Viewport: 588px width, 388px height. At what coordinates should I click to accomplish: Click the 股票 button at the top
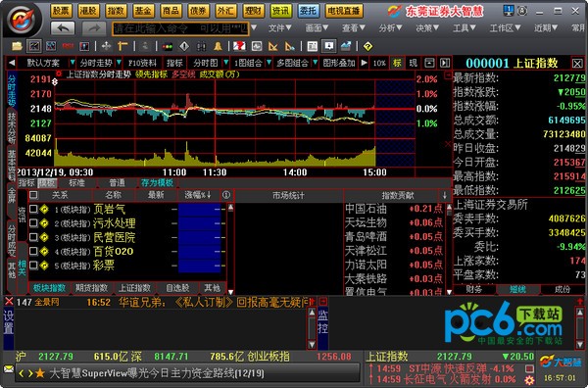(61, 11)
